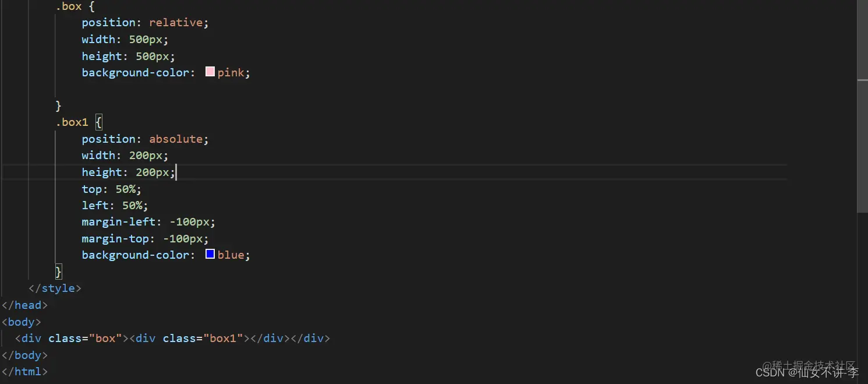Click the 'top: 50%' declaration
This screenshot has width=868, height=384.
click(111, 189)
